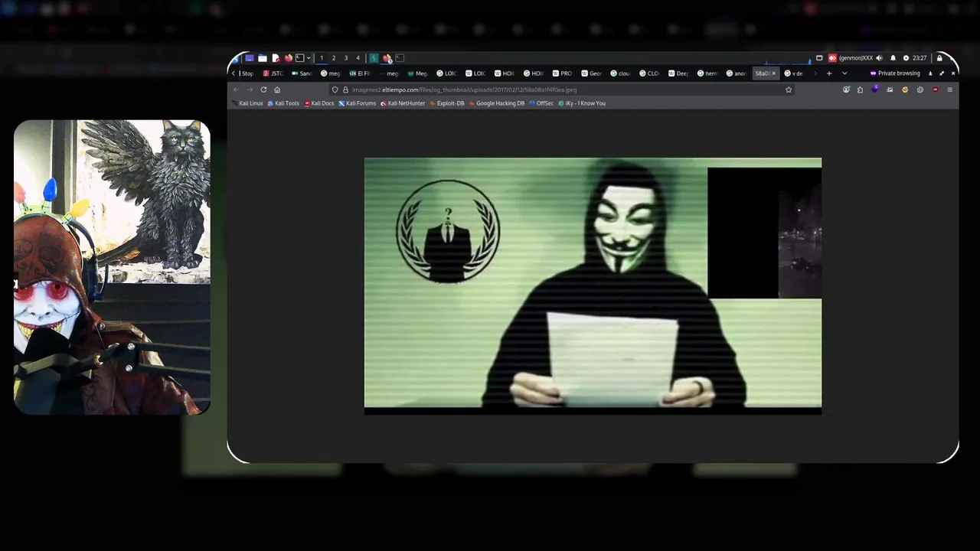Toggle the system volume speaker icon
Screen dimensions: 980x551
tap(879, 58)
